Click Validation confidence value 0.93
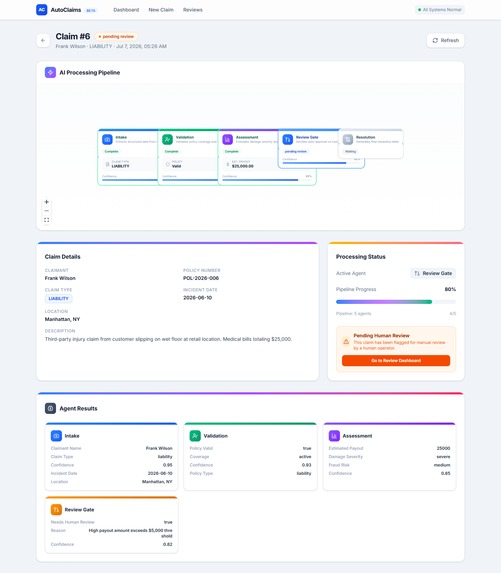Viewport: 501px width, 573px height. coord(306,465)
